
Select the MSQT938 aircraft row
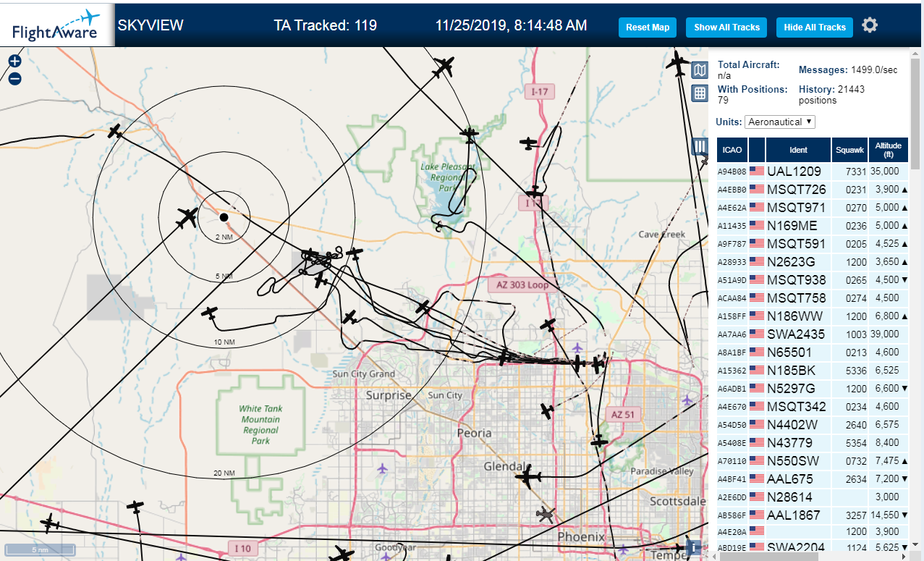coord(813,280)
